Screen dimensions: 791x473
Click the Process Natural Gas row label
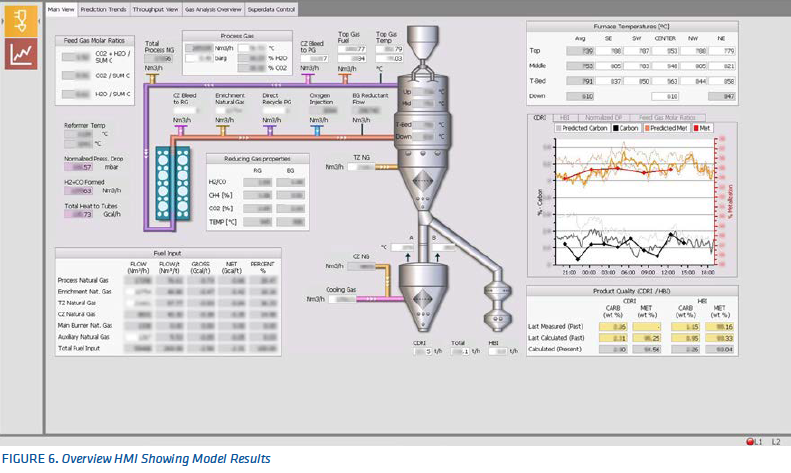83,280
